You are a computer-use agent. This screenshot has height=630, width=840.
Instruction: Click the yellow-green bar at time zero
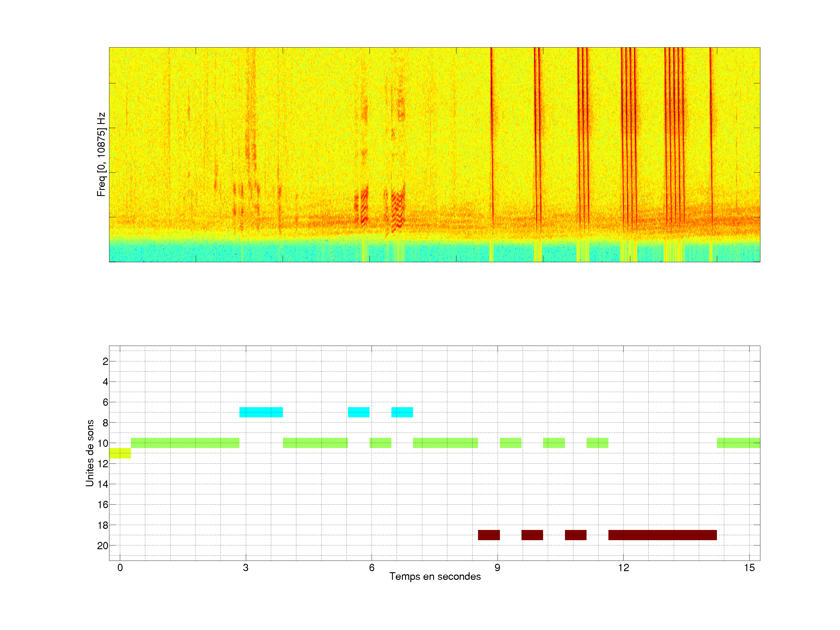[x=120, y=453]
